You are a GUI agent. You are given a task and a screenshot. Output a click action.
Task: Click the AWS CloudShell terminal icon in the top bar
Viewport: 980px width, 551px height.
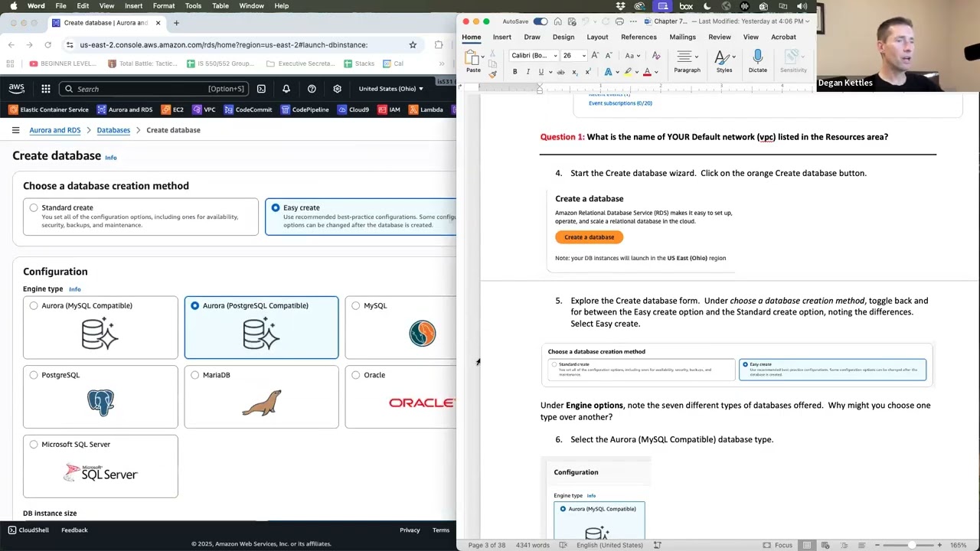point(261,89)
